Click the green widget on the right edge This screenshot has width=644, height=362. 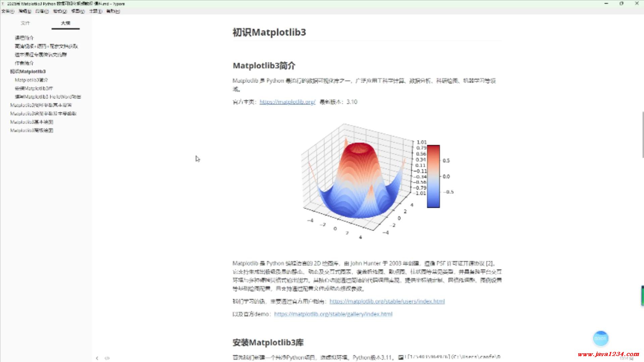pyautogui.click(x=642, y=295)
